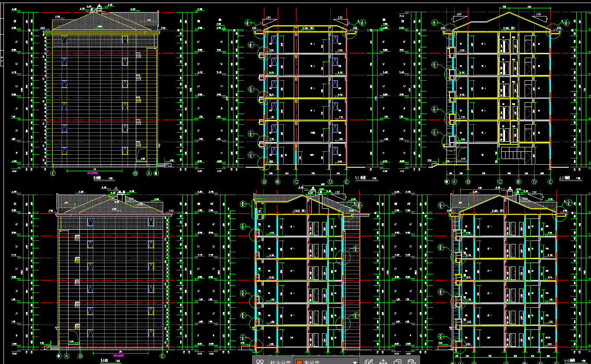Click the orange color swatch for 未分类
The image size is (591, 364).
click(299, 362)
